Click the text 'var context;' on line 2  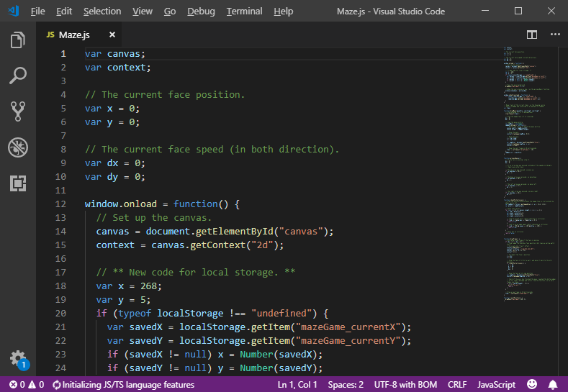coord(118,68)
